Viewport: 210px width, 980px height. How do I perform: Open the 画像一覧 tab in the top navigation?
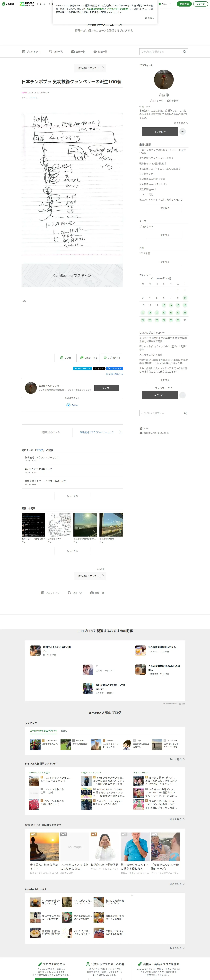(x=78, y=51)
